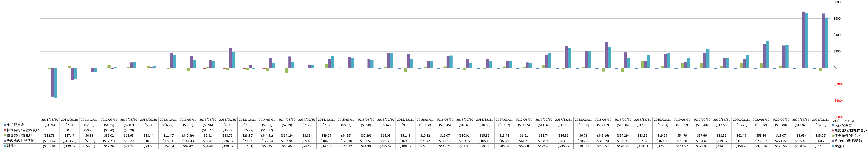Viewport: 868px width, 149px height.
Task: Click the ($35.26) cell for 2021/03/31
Action: pyautogui.click(x=820, y=136)
